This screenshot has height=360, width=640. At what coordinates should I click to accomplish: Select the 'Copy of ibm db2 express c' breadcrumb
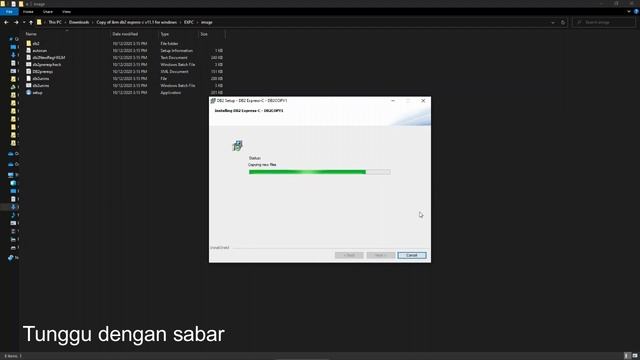click(x=136, y=22)
